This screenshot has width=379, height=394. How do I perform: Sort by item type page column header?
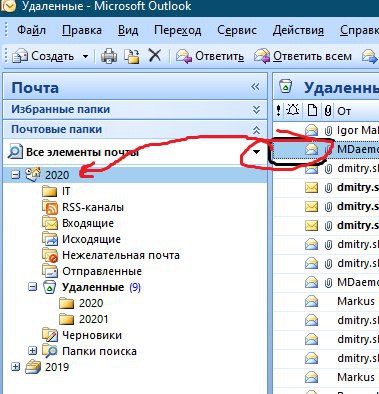312,110
